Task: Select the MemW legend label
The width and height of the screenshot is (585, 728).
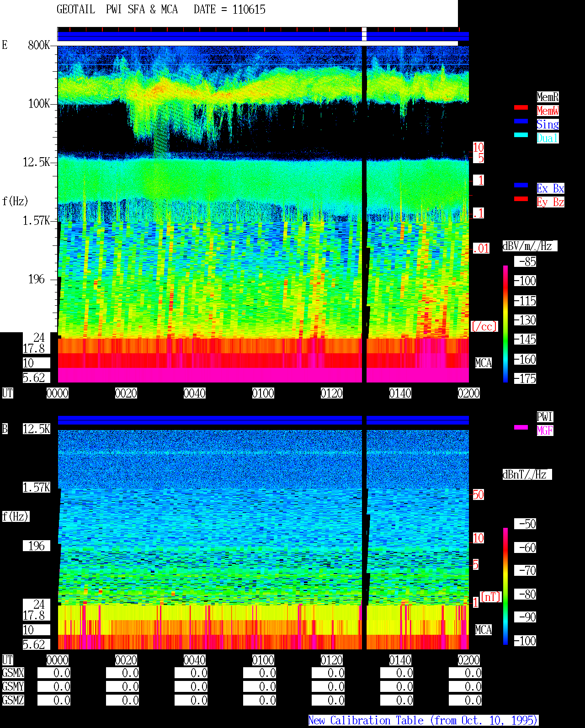Action: click(x=548, y=111)
